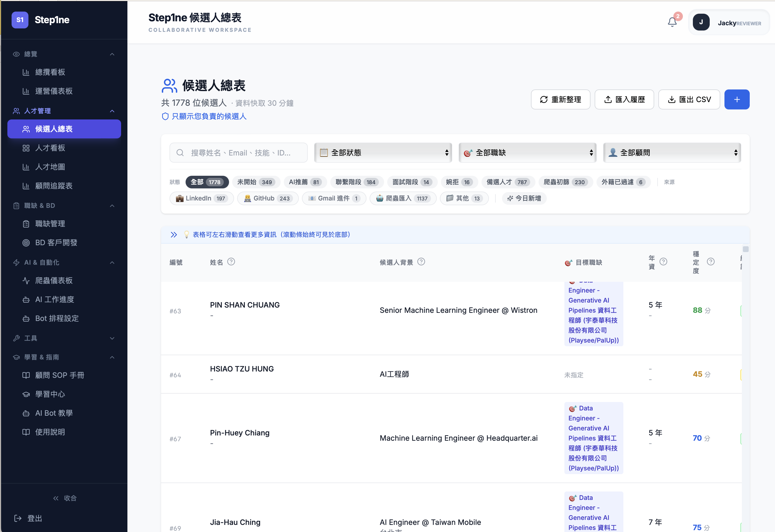Click the logout icon next to 登出
775x532 pixels.
18,518
